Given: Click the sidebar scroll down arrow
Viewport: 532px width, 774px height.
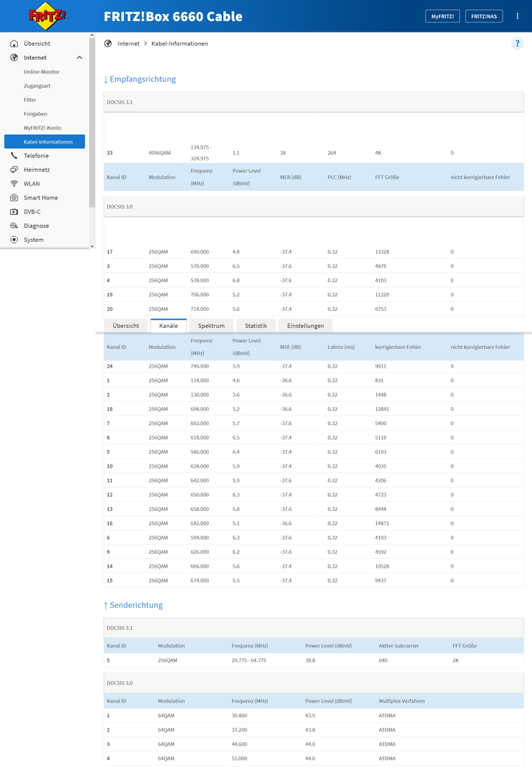Looking at the screenshot, I should click(x=92, y=246).
